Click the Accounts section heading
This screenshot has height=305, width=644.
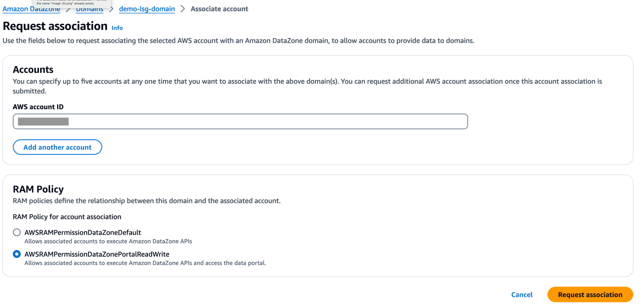coord(33,69)
